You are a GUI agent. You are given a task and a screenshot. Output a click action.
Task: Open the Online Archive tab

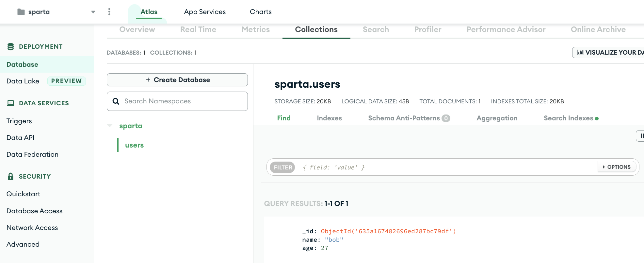598,29
